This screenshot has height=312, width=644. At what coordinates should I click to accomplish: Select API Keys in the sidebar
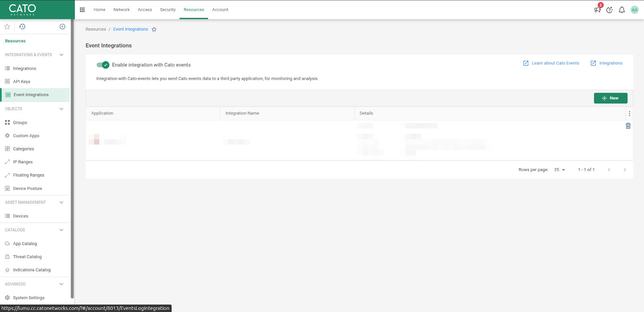click(x=22, y=81)
